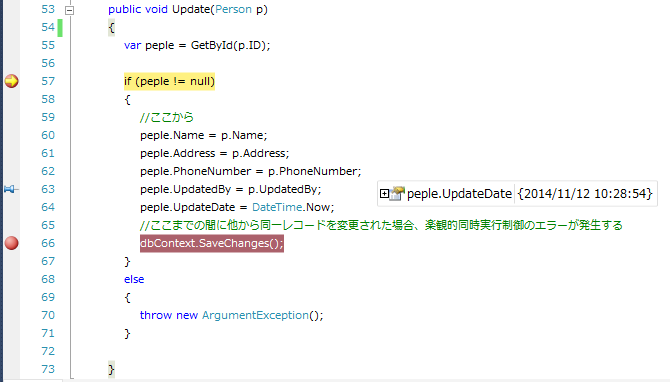Click the Person type in the Update signature
This screenshot has width=670, height=382.
[x=233, y=9]
